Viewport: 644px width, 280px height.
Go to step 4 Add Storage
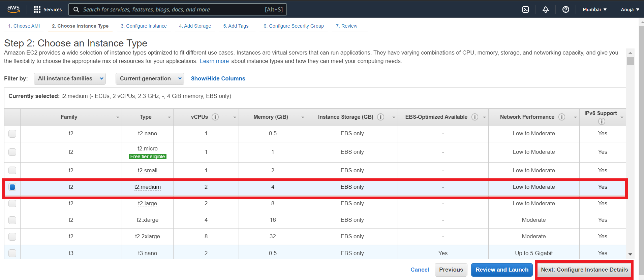click(195, 26)
